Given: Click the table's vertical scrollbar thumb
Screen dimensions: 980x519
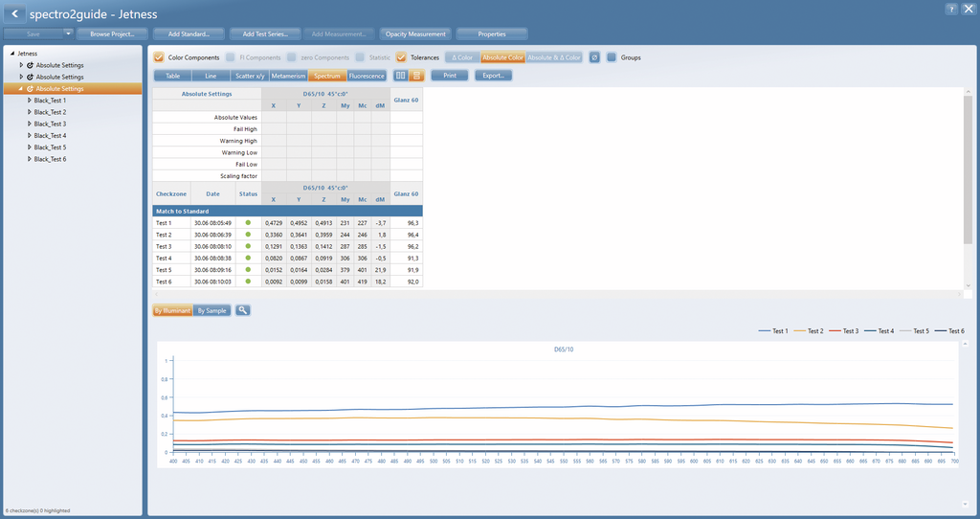Looking at the screenshot, I should [969, 169].
